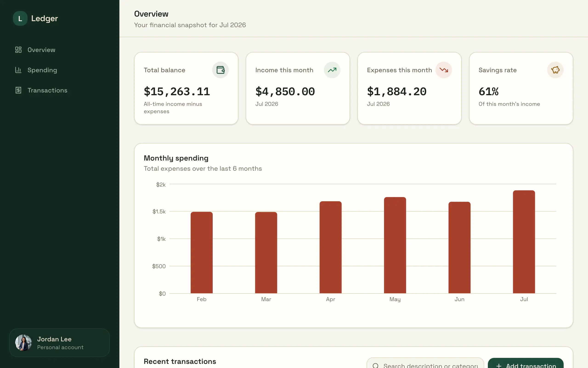This screenshot has width=588, height=368.
Task: Click the 'Savings rate' card label
Action: pyautogui.click(x=498, y=70)
